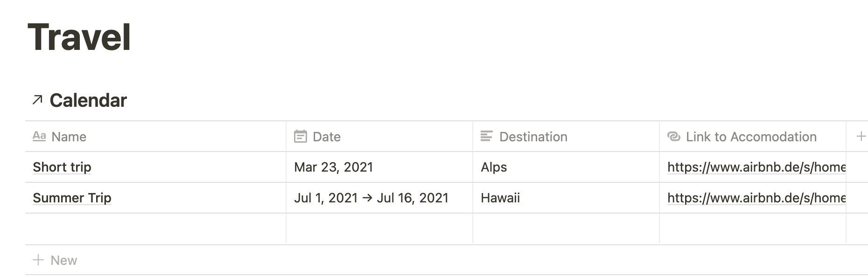
Task: Click the arrow icon beside Calendar heading
Action: coord(37,100)
